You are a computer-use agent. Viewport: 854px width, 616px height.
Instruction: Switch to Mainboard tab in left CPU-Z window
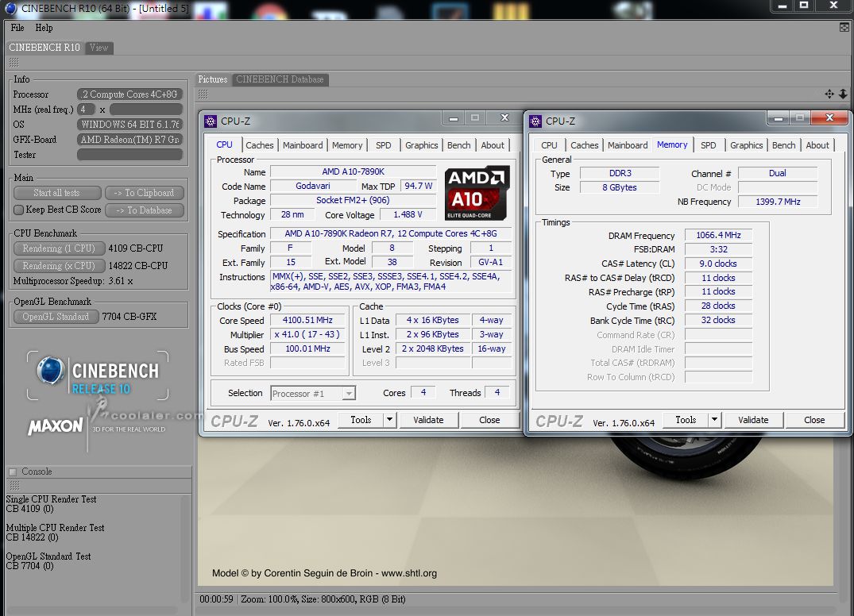pyautogui.click(x=303, y=145)
